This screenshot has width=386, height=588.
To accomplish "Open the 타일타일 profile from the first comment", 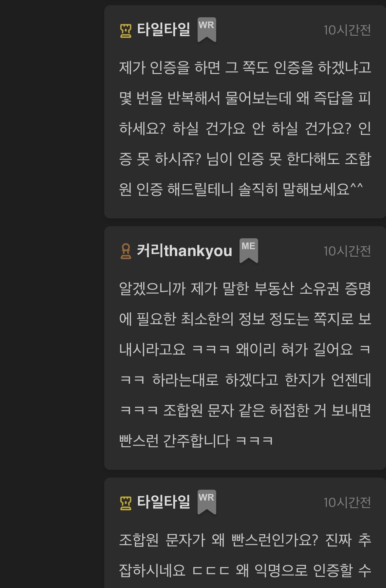I will click(164, 30).
